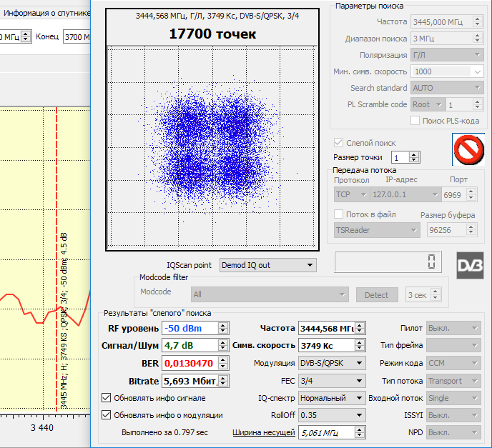Uncheck Обновлять инфо о модуляции
Viewport: 492px width, 448px height.
tap(106, 415)
